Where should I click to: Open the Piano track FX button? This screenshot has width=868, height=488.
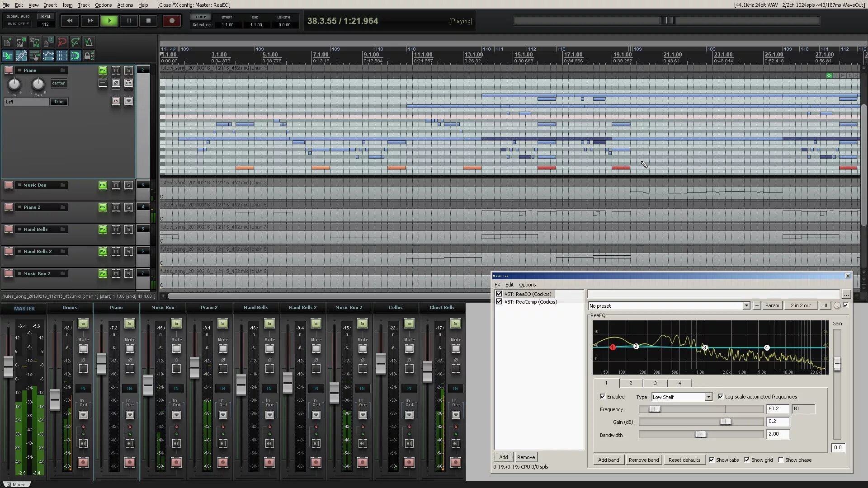[103, 70]
